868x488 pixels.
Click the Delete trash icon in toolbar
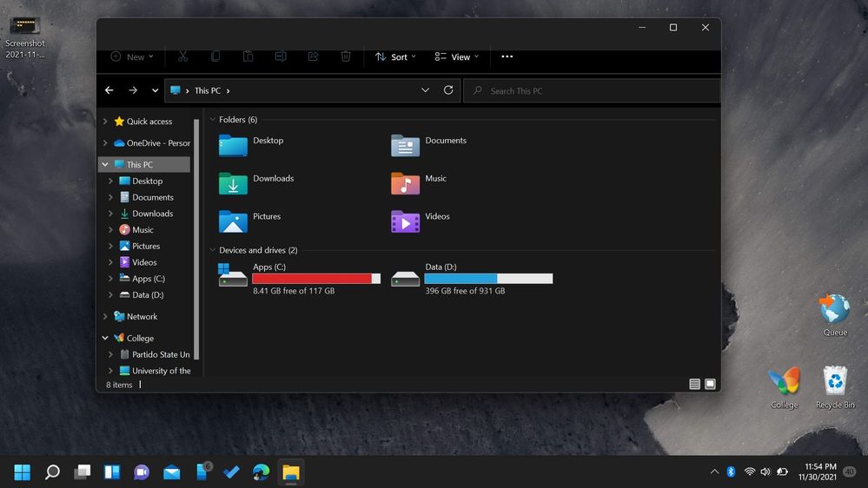tap(346, 56)
